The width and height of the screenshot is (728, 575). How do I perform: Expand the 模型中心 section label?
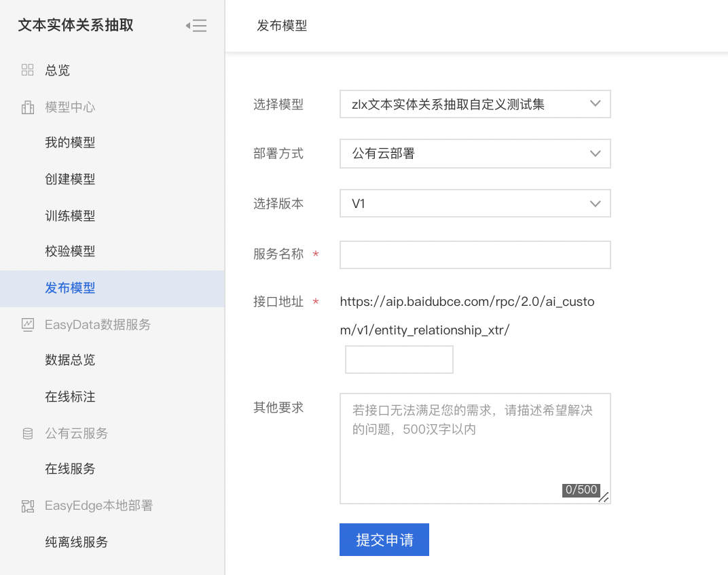70,107
